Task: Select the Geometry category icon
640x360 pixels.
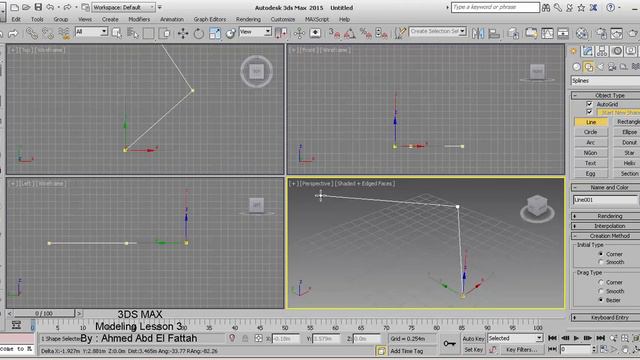Action: tap(576, 67)
